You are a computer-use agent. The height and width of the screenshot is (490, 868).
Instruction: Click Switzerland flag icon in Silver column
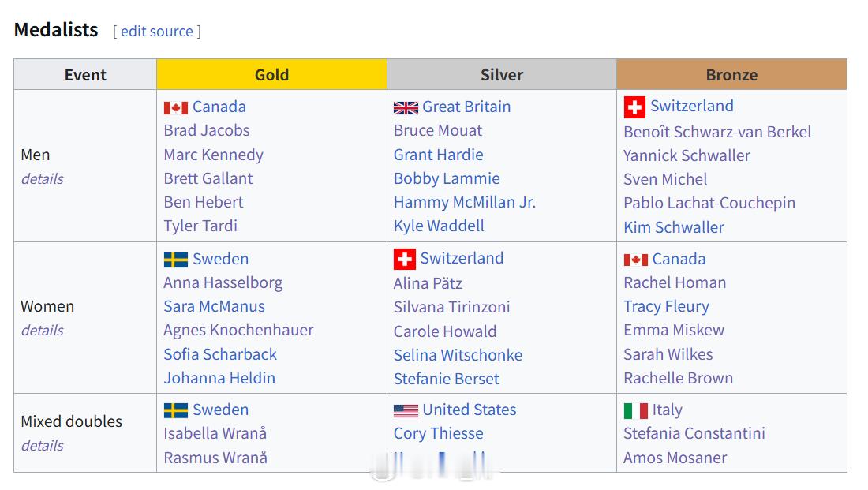click(404, 259)
